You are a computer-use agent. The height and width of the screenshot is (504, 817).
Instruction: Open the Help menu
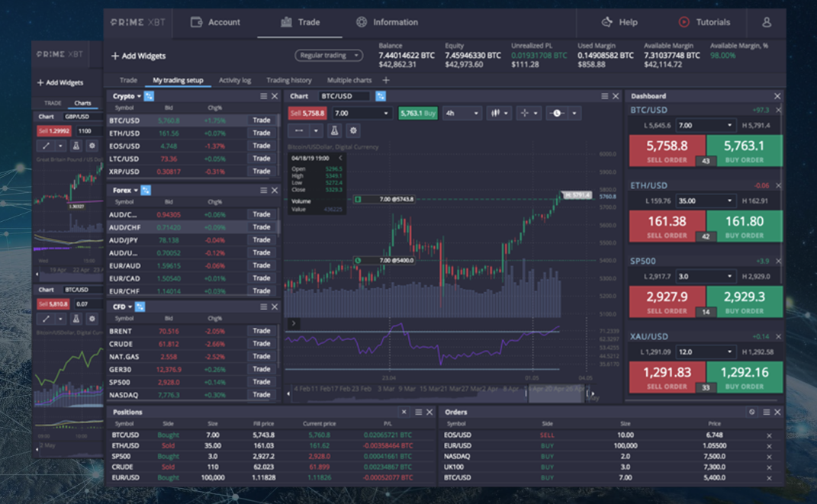tap(619, 22)
